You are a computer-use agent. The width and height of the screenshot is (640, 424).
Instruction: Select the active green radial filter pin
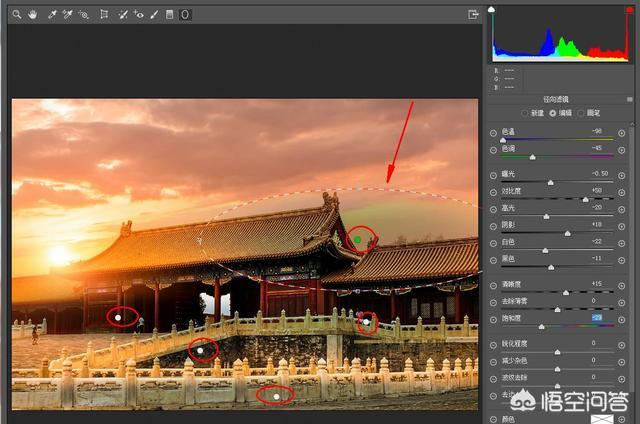click(x=358, y=240)
